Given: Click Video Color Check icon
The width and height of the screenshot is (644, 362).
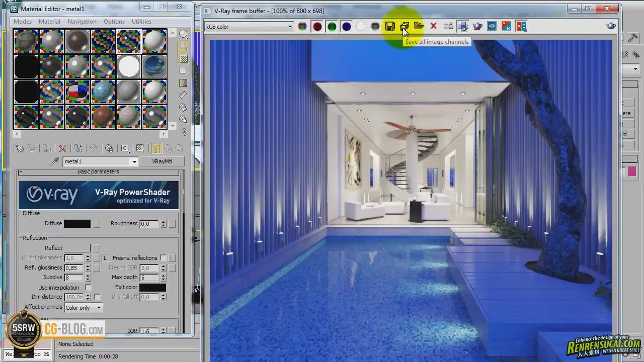Looking at the screenshot, I should point(183,83).
